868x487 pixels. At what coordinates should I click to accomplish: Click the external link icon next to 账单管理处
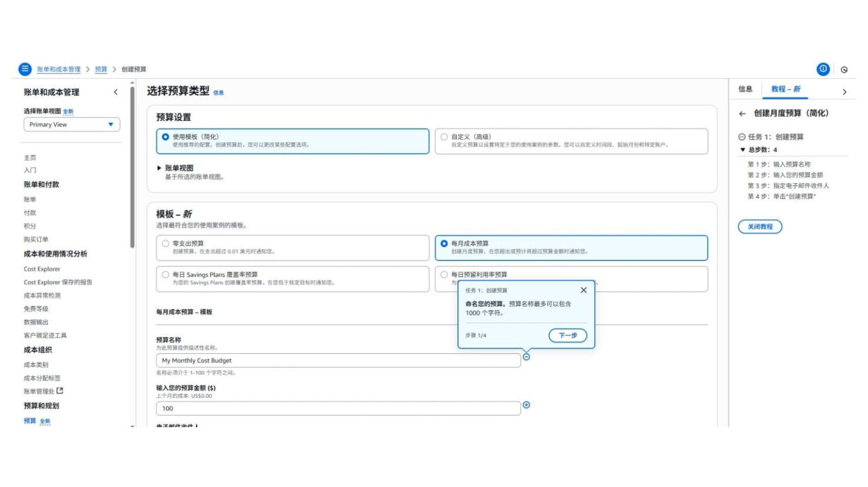[60, 391]
